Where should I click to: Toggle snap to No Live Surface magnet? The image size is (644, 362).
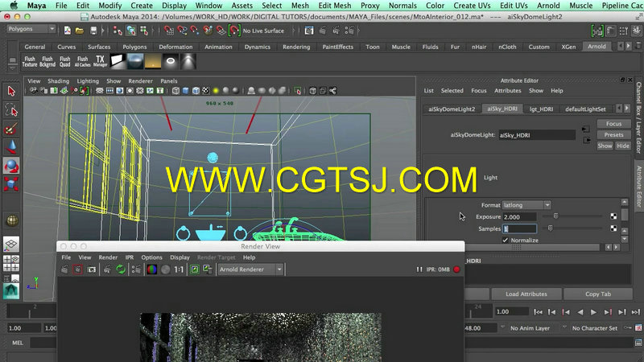click(234, 31)
